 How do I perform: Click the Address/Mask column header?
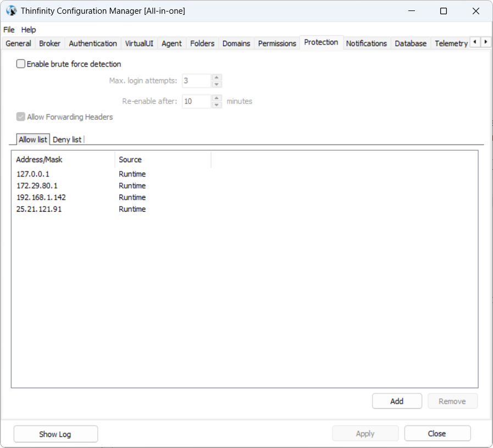point(64,159)
